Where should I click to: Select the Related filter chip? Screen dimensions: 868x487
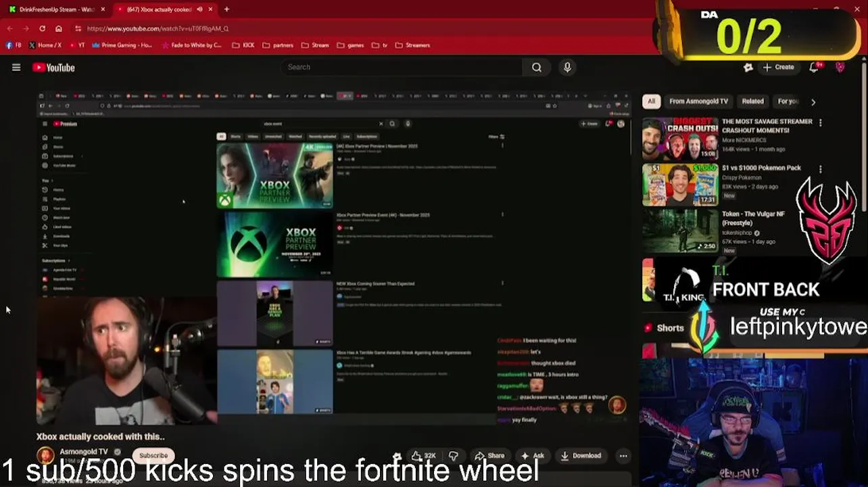click(x=752, y=101)
